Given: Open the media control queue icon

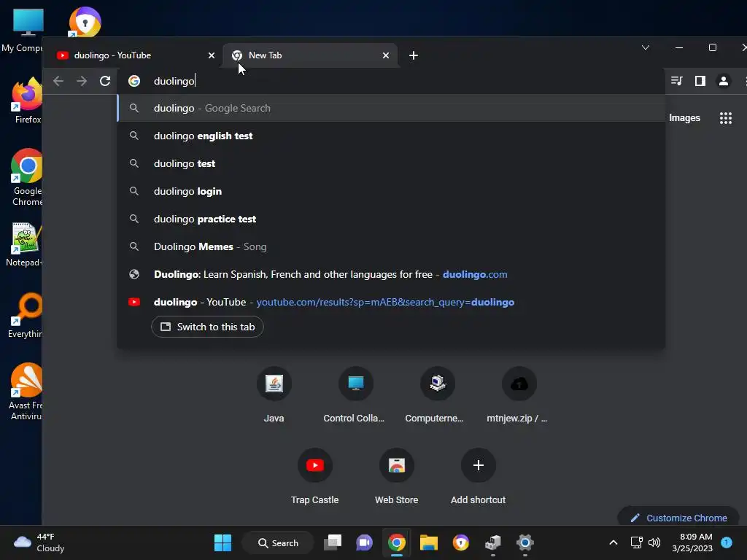Looking at the screenshot, I should pos(676,81).
